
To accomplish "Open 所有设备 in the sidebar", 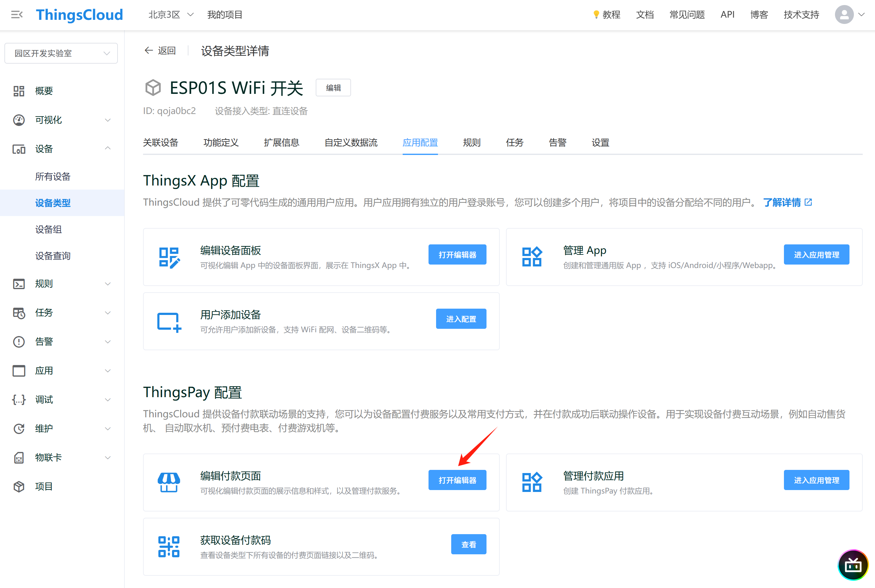I will (x=62, y=177).
